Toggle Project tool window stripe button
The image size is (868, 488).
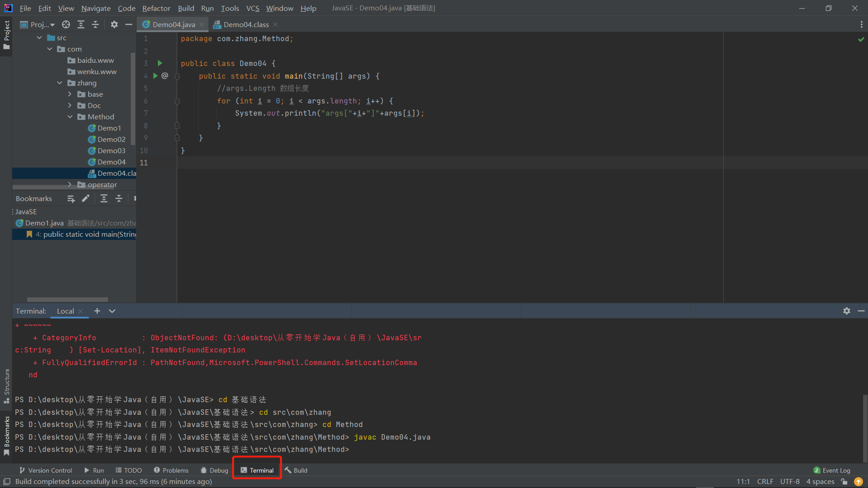pos(6,35)
